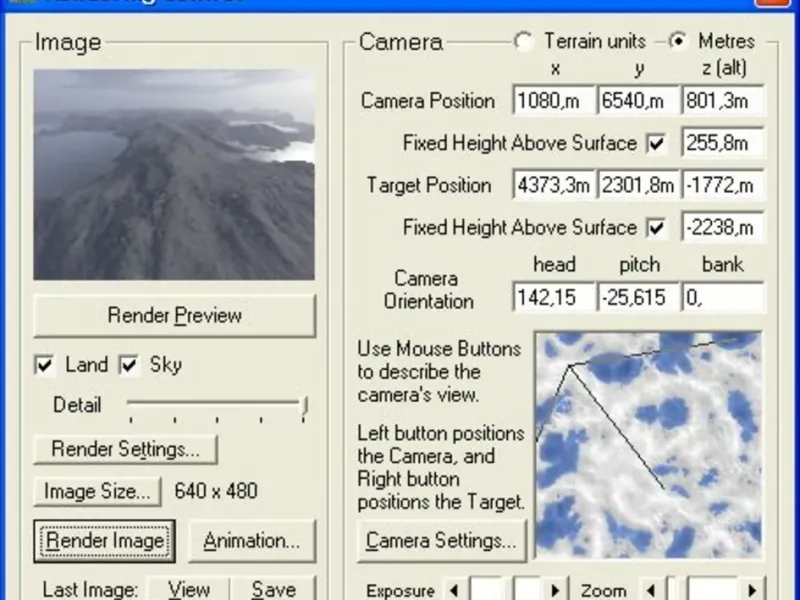Screen dimensions: 800x600
Task: Click the Detail slider handle
Action: (304, 405)
